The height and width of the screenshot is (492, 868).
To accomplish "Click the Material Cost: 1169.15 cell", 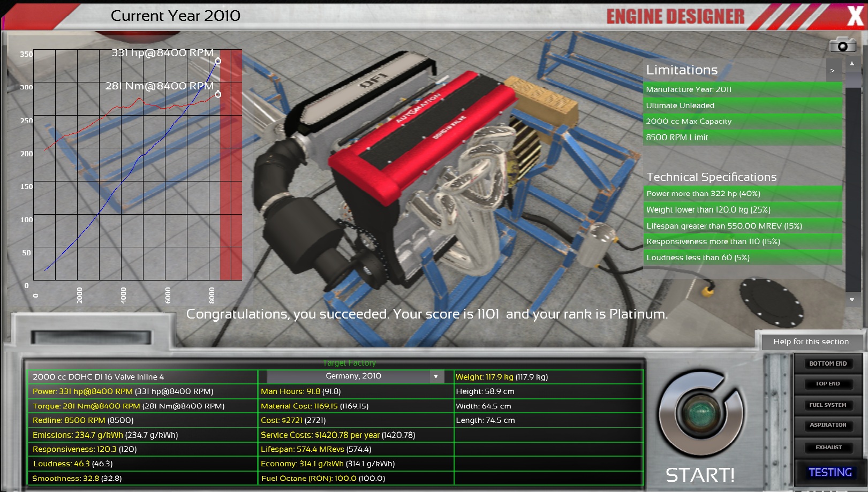I will click(x=356, y=406).
